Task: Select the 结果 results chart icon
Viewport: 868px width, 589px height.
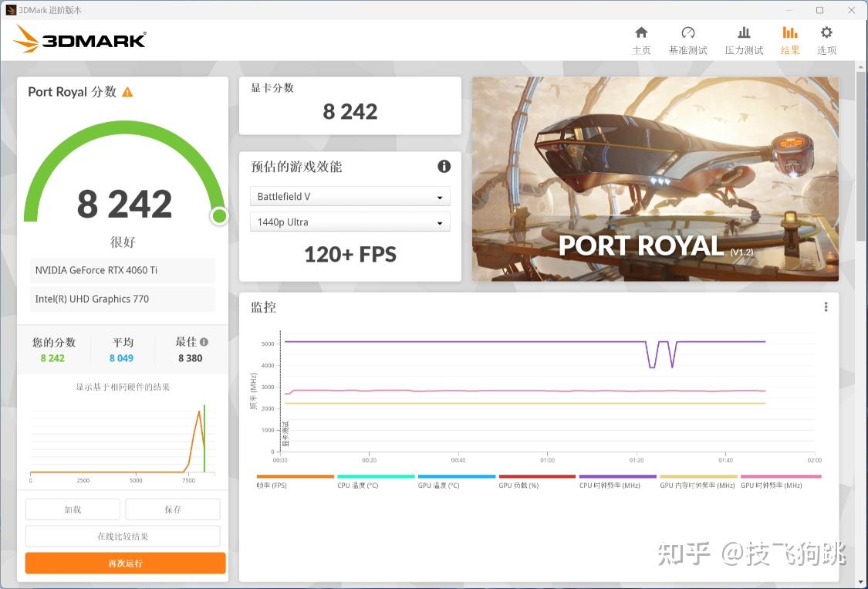Action: [x=790, y=32]
